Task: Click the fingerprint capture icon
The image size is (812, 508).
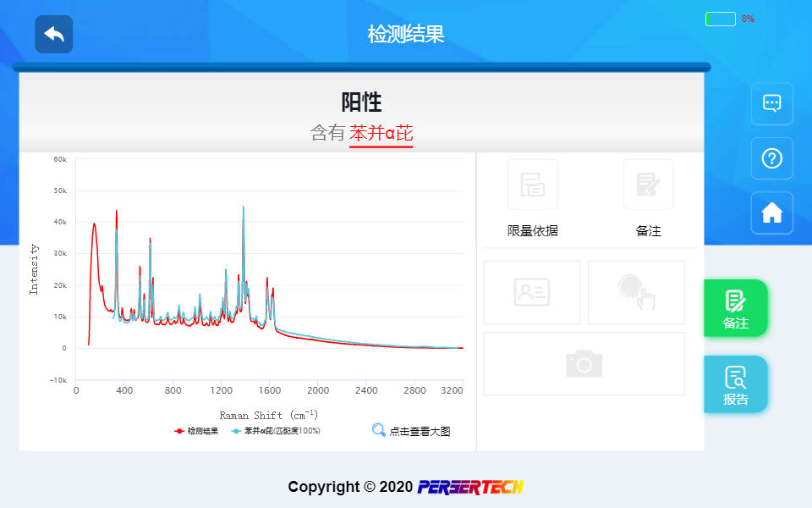Action: [x=635, y=292]
